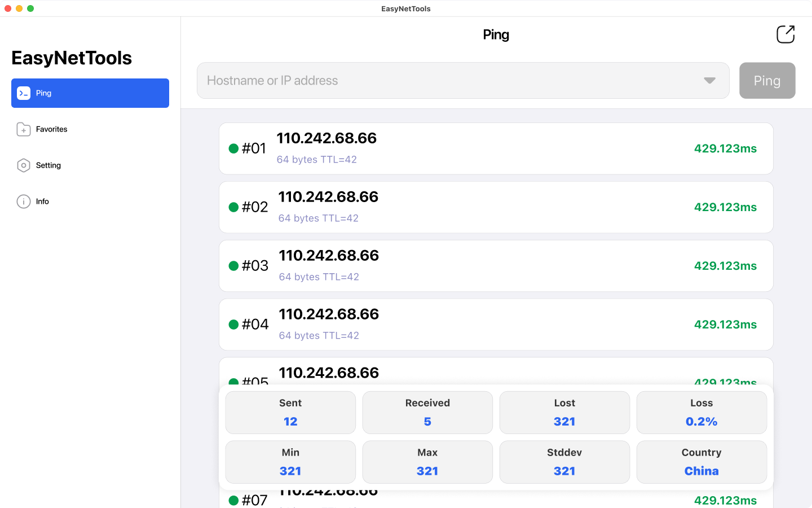Click the gray Ping button
The image size is (812, 508).
tap(767, 81)
